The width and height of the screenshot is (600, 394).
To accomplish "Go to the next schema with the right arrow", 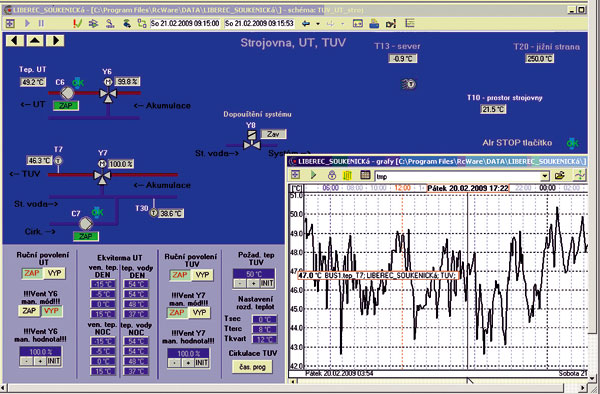I will [55, 40].
